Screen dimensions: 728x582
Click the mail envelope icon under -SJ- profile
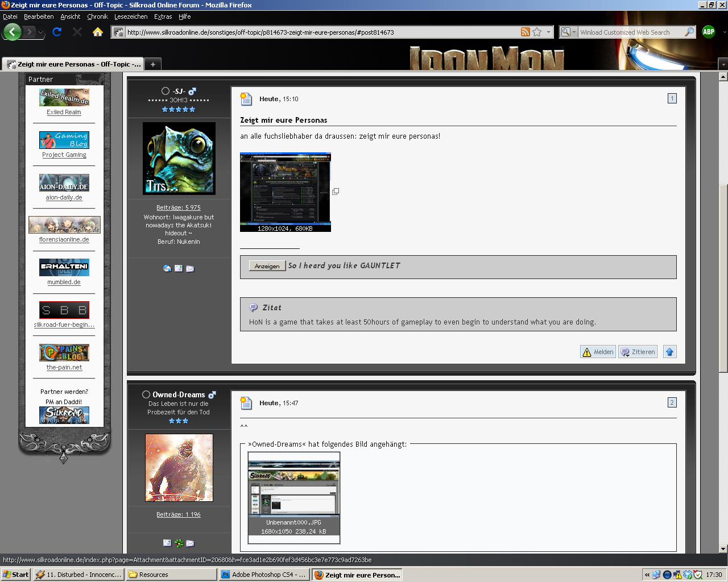pyautogui.click(x=190, y=269)
